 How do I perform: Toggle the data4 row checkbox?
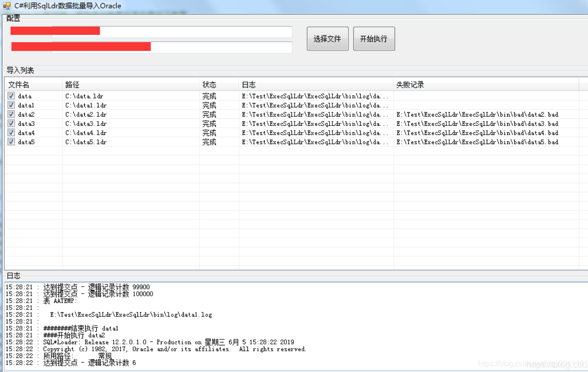[11, 133]
